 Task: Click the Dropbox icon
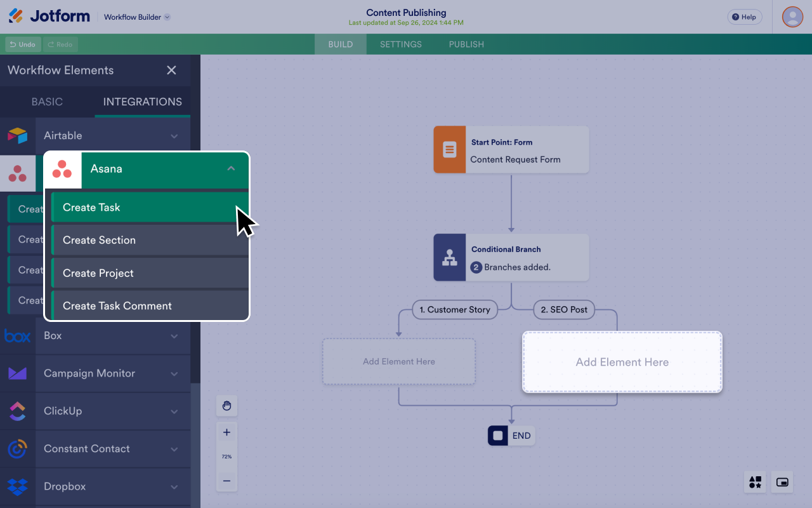(18, 486)
